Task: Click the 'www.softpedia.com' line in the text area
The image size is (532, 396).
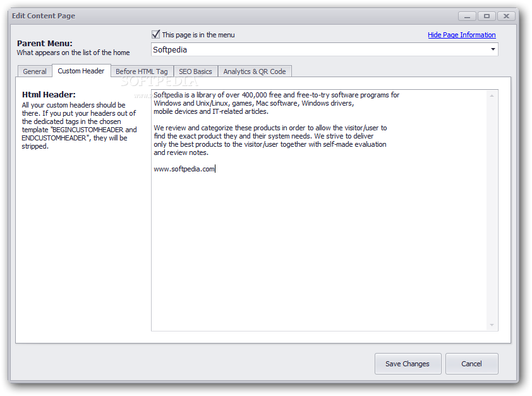Action: (184, 169)
